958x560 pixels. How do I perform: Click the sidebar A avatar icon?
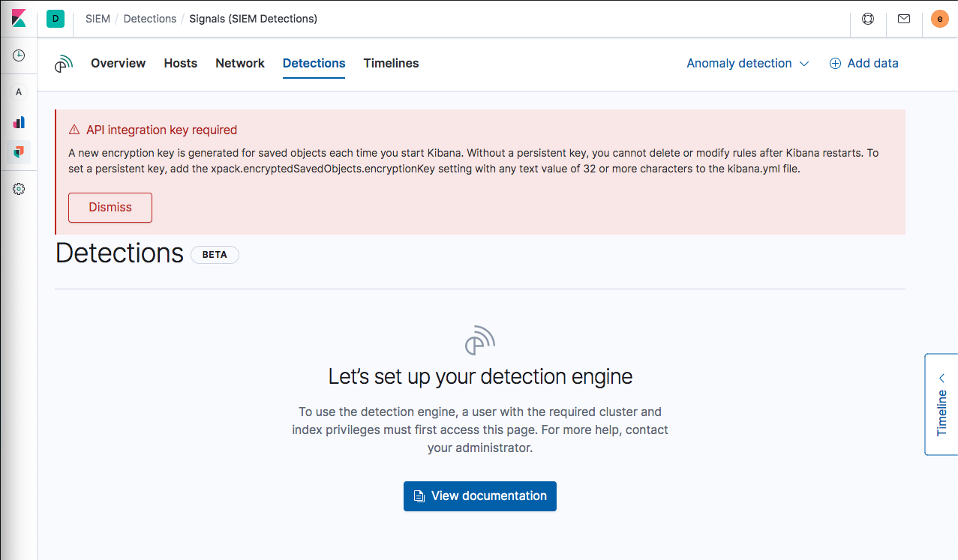pos(19,92)
